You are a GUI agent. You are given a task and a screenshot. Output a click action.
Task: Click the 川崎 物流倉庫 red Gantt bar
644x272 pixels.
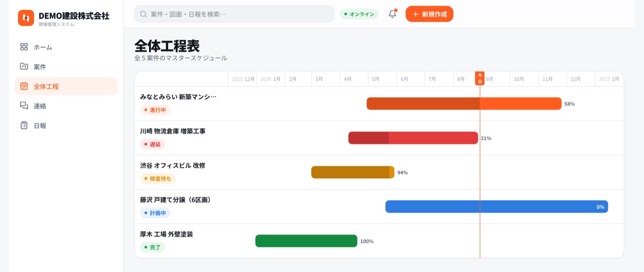413,138
